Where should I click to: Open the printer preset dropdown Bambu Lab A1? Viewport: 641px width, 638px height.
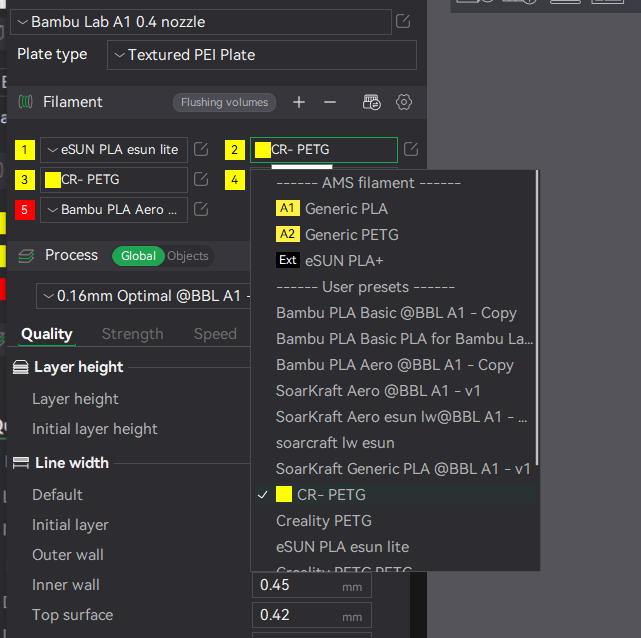[201, 22]
